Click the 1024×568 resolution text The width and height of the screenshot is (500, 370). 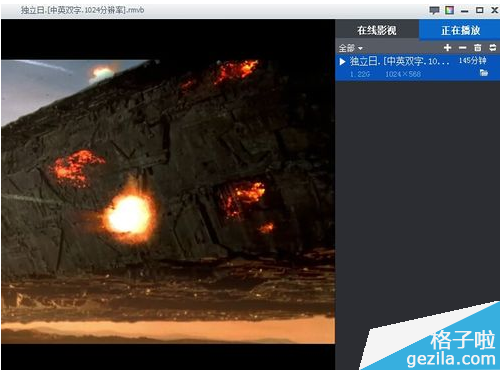click(403, 74)
